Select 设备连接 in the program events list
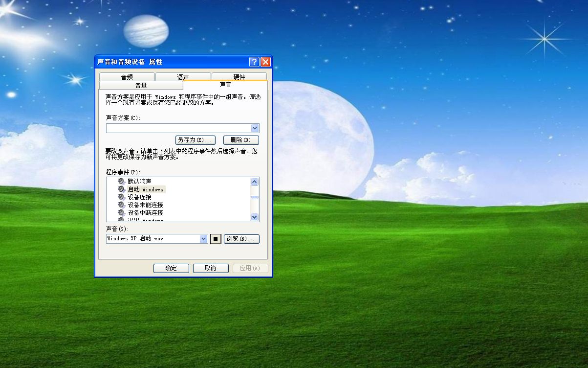 coord(142,197)
